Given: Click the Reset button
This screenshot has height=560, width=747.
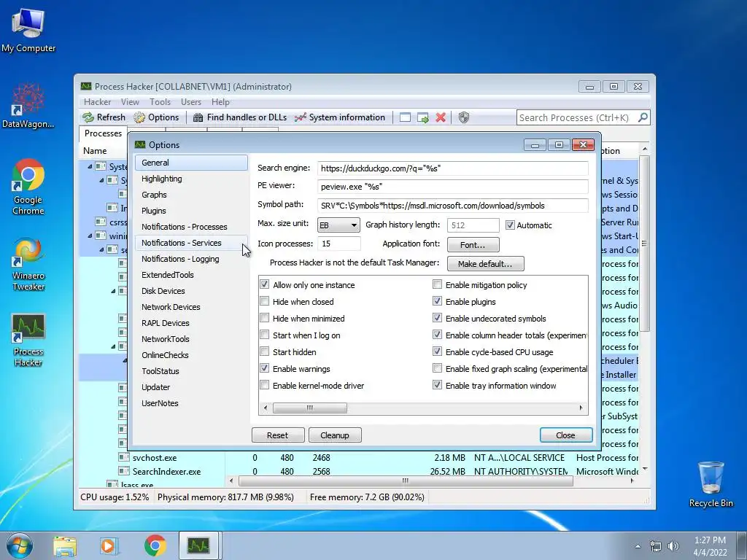Looking at the screenshot, I should tap(278, 435).
